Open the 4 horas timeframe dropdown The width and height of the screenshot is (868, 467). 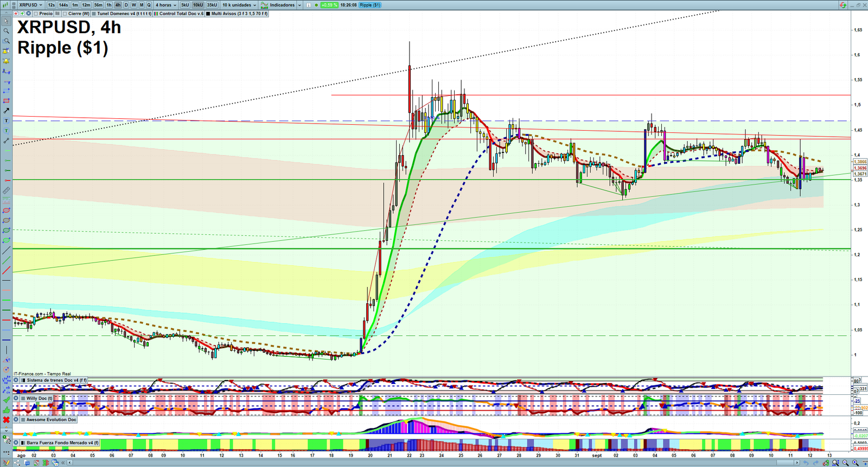(x=166, y=5)
